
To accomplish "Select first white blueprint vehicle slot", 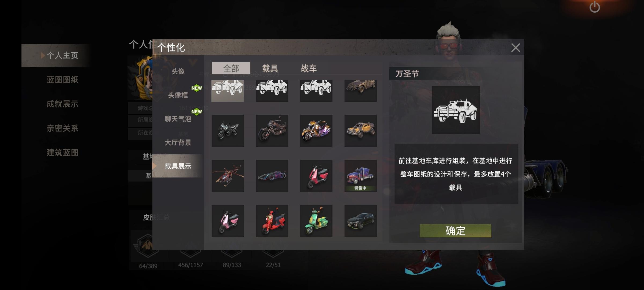I will [x=228, y=91].
